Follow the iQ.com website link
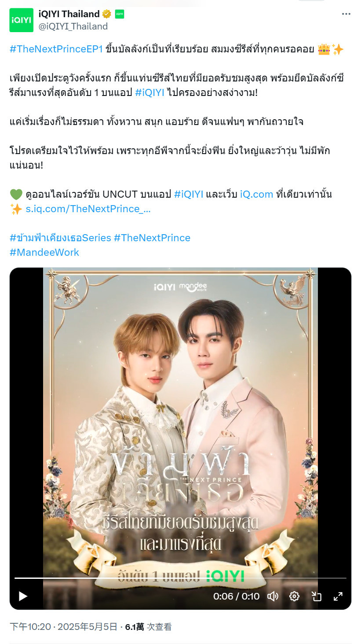 coord(257,194)
